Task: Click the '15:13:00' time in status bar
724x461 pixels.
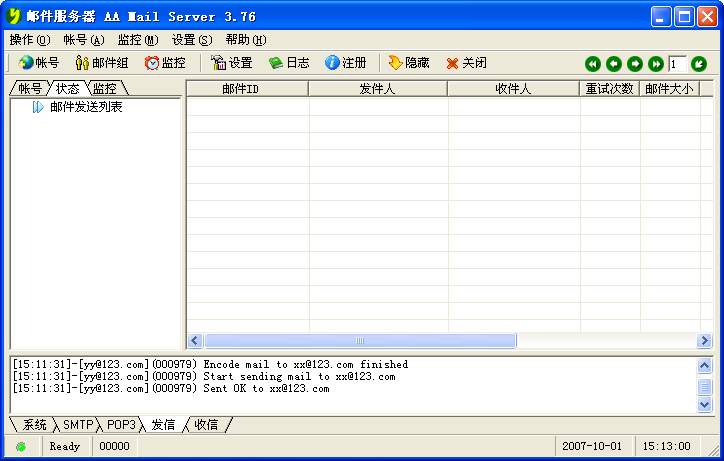Action: tap(666, 446)
